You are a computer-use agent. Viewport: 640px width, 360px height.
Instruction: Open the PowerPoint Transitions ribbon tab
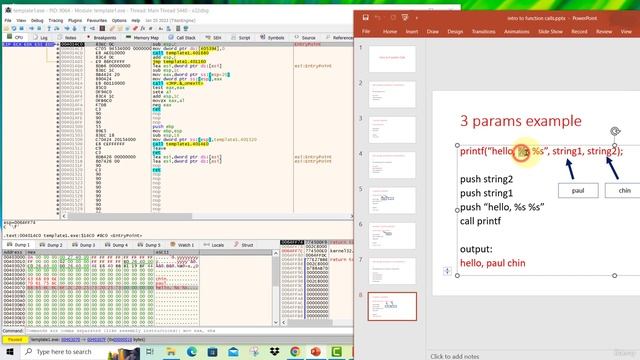(483, 31)
